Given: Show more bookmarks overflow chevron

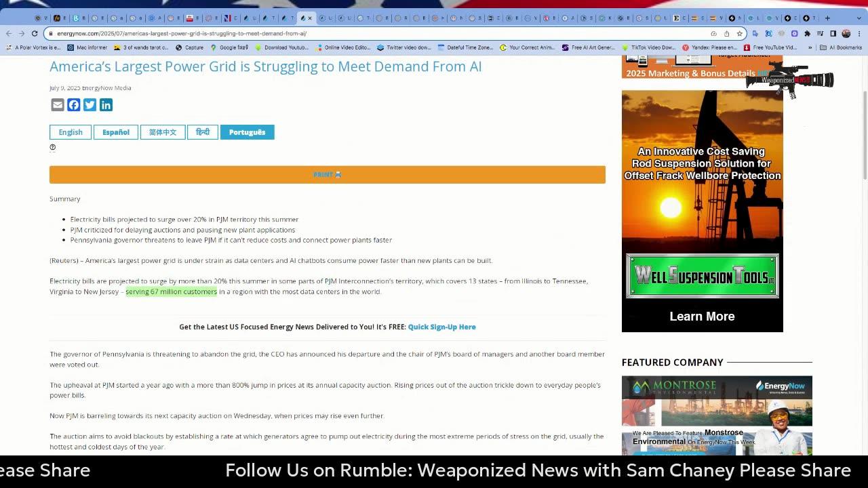Looking at the screenshot, I should (810, 47).
